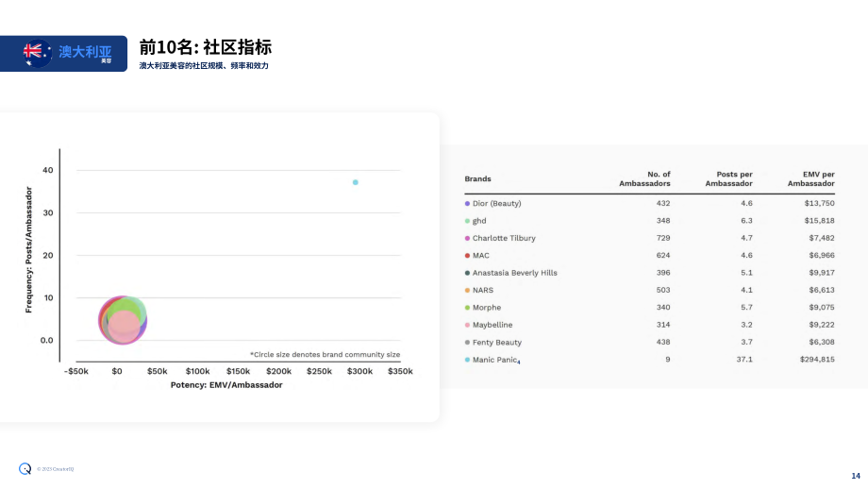868x489 pixels.
Task: Click the Brands column header
Action: [477, 178]
